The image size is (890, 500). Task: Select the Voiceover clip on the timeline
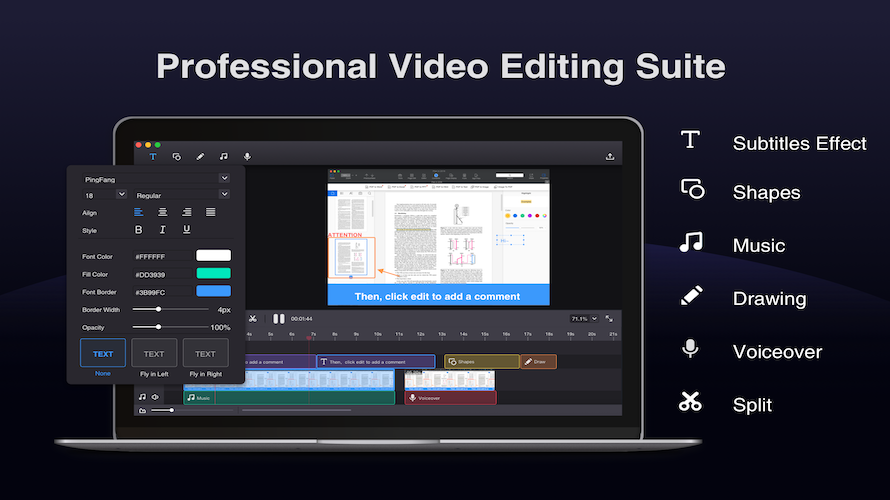click(x=450, y=398)
